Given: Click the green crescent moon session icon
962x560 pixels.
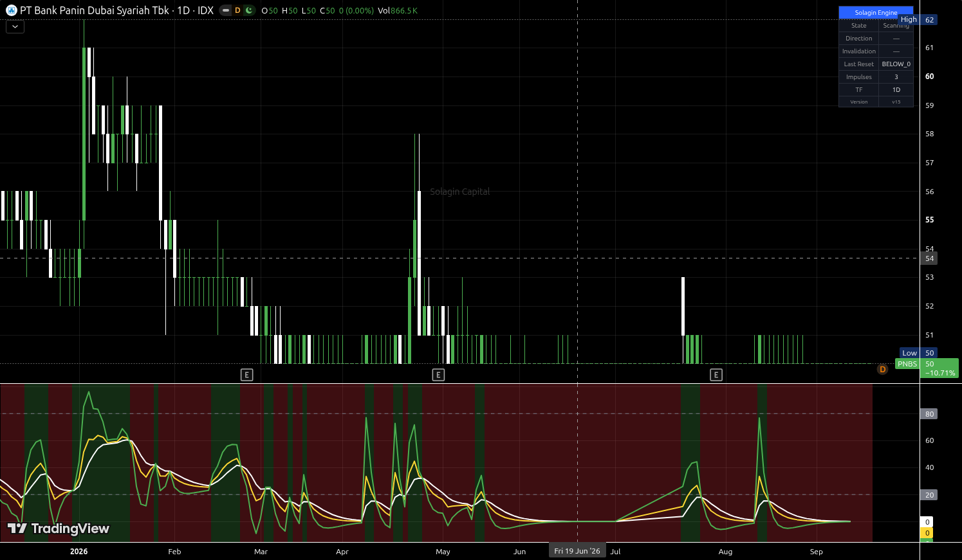Looking at the screenshot, I should 249,10.
